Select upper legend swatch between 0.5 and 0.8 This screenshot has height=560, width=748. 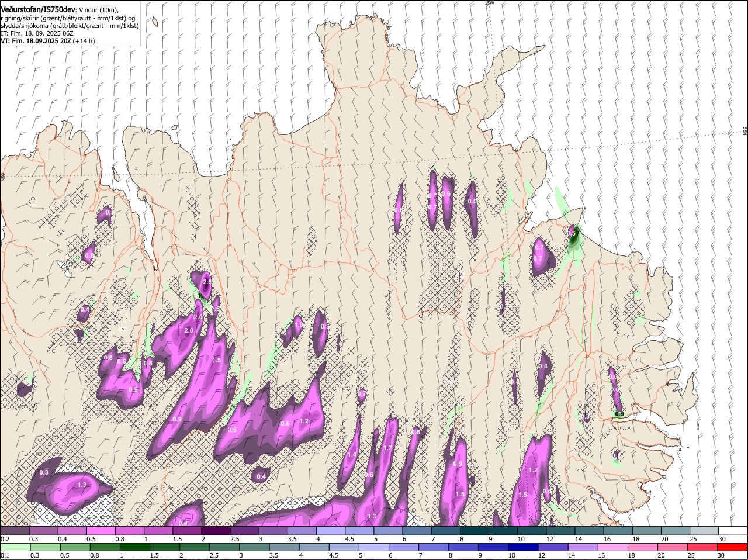101,530
